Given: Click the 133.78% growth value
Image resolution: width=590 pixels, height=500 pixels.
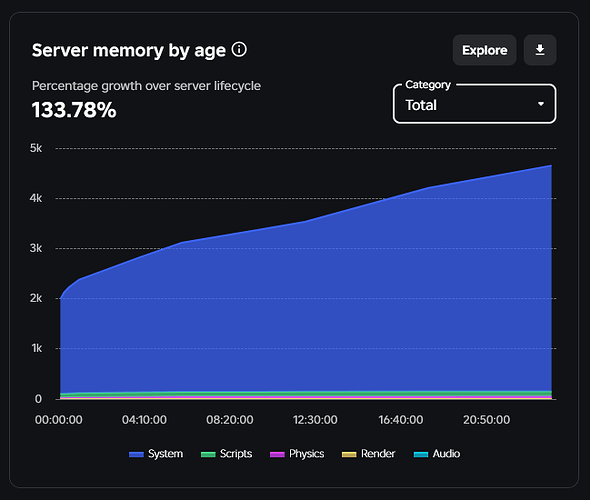Looking at the screenshot, I should pos(74,110).
